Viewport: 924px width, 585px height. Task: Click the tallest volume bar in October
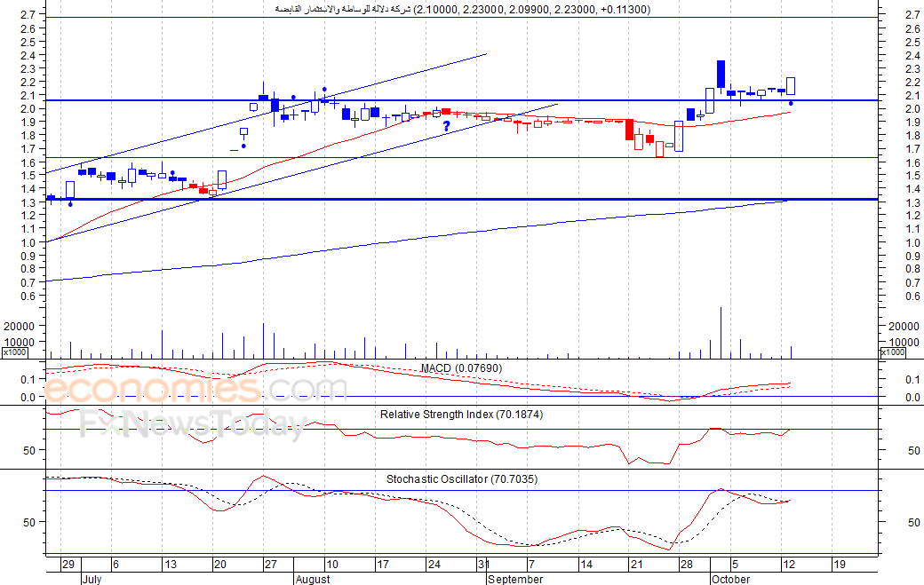pos(721,333)
